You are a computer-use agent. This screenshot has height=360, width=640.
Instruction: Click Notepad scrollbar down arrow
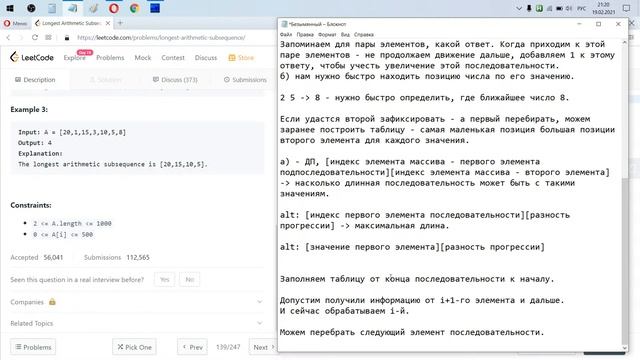tap(624, 348)
